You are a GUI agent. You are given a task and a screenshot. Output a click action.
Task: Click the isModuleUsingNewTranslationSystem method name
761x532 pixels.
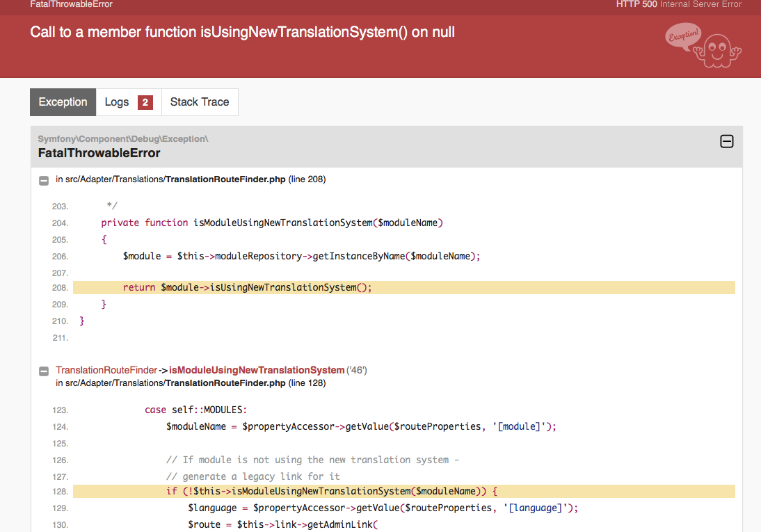click(257, 370)
